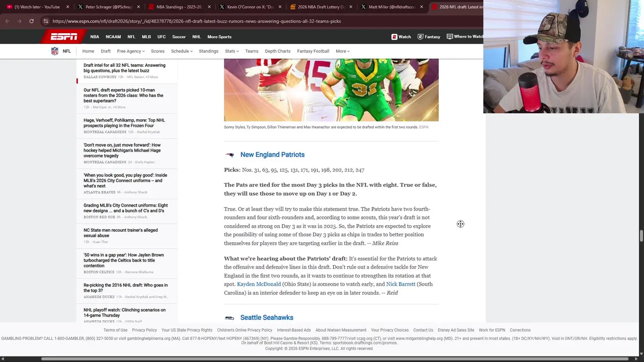Close the 2026 NBA Draft Lottery tab
Screen dimensions: 644x362
coord(351,7)
